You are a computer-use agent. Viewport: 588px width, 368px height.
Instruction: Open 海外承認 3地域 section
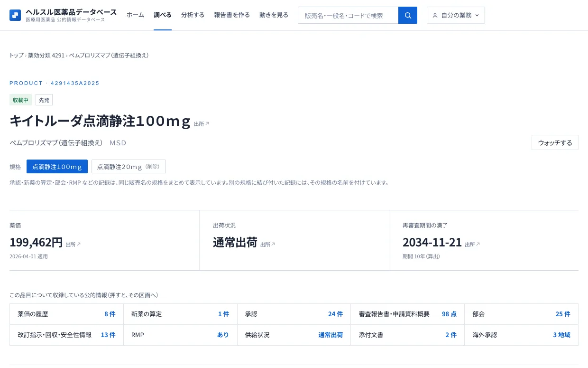(522, 335)
